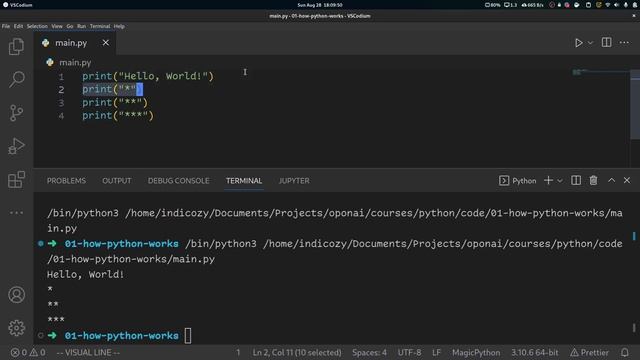Image resolution: width=640 pixels, height=360 pixels.
Task: Create a new terminal with plus icon
Action: [549, 180]
